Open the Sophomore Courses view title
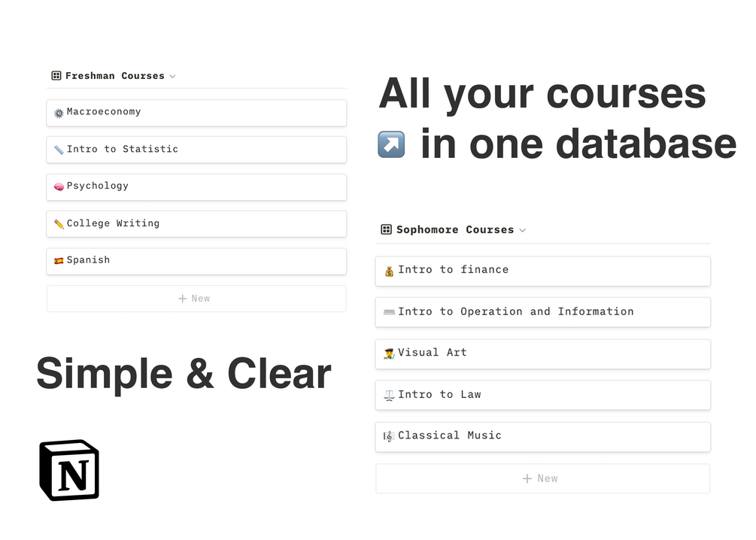 [455, 230]
